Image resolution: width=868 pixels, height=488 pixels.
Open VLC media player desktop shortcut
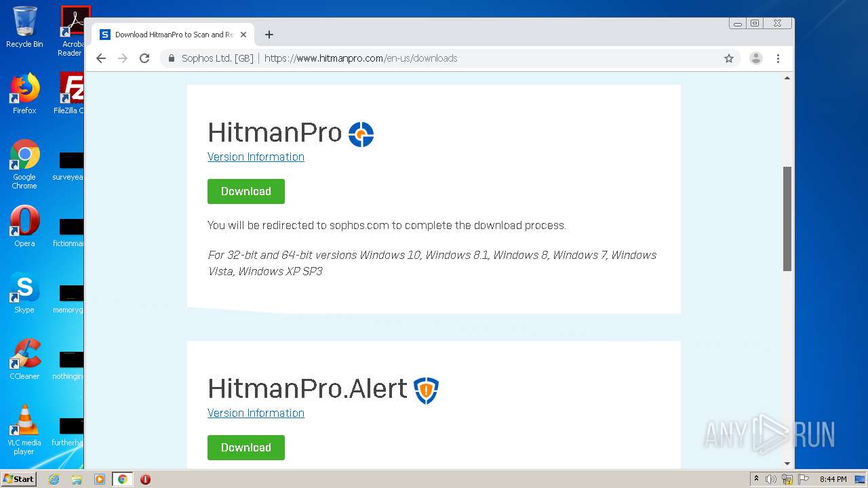24,430
